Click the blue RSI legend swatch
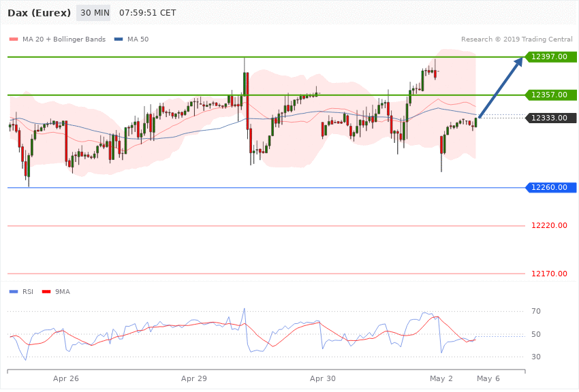The width and height of the screenshot is (579, 392). pyautogui.click(x=14, y=292)
